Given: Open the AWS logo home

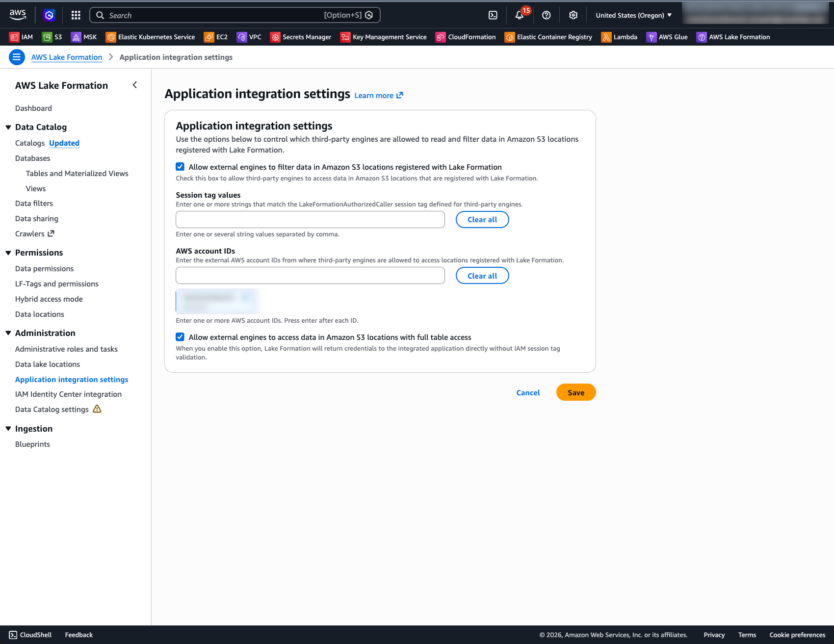Looking at the screenshot, I should (x=18, y=15).
